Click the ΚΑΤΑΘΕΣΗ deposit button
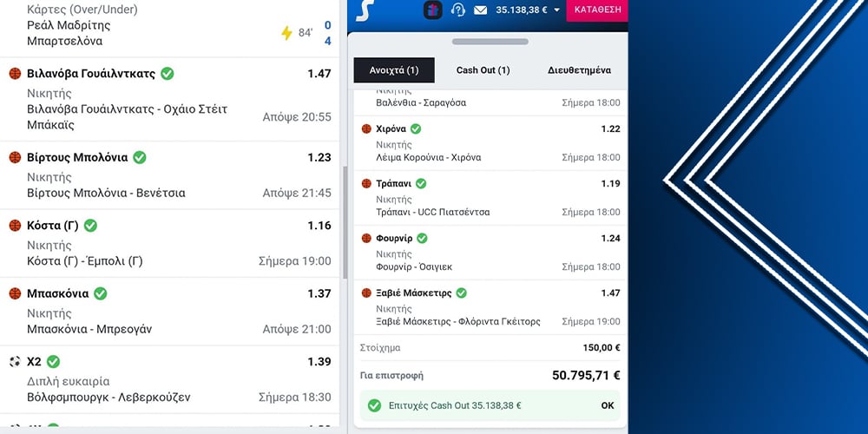The height and width of the screenshot is (434, 868). (597, 10)
